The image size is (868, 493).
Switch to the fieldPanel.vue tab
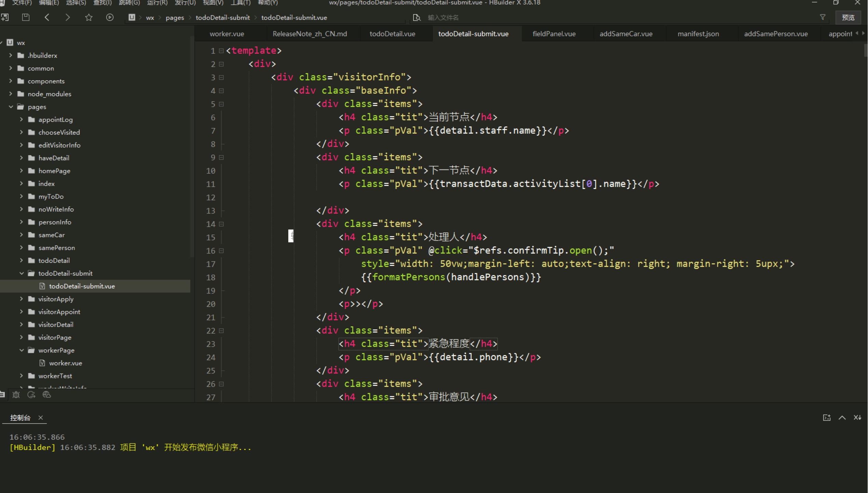point(554,33)
